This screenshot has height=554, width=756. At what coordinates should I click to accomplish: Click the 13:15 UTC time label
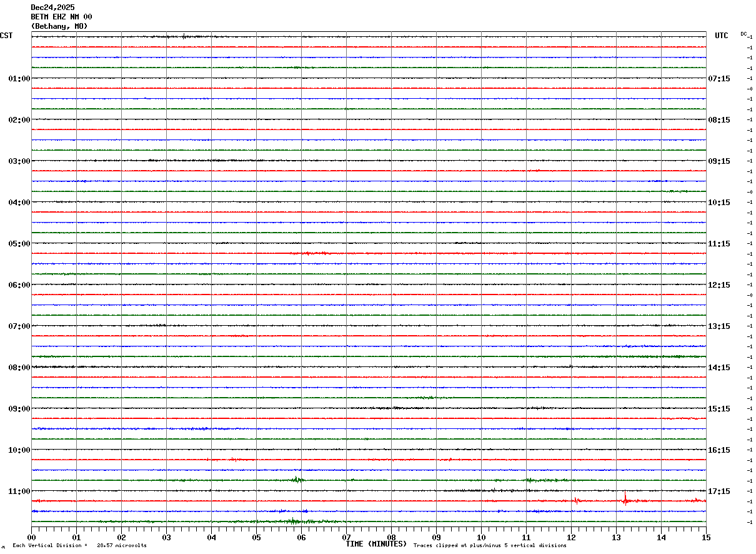719,326
